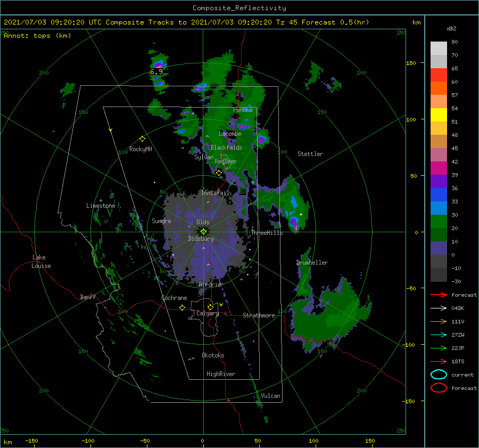Click the Blackfalds town label

click(226, 148)
